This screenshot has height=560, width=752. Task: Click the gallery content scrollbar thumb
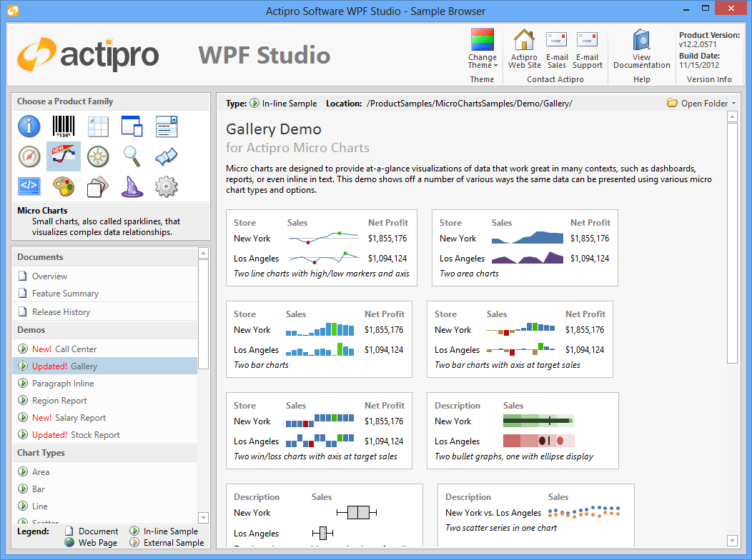point(732,244)
